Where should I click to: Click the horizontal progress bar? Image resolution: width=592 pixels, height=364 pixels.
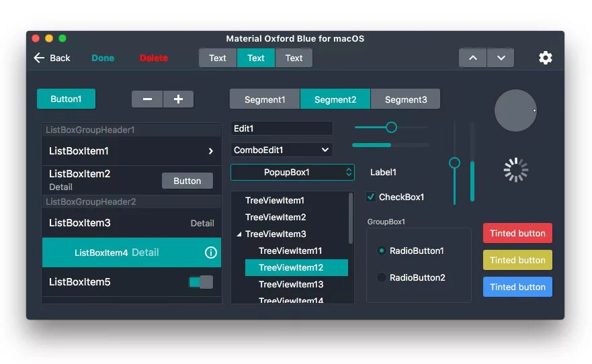click(391, 145)
